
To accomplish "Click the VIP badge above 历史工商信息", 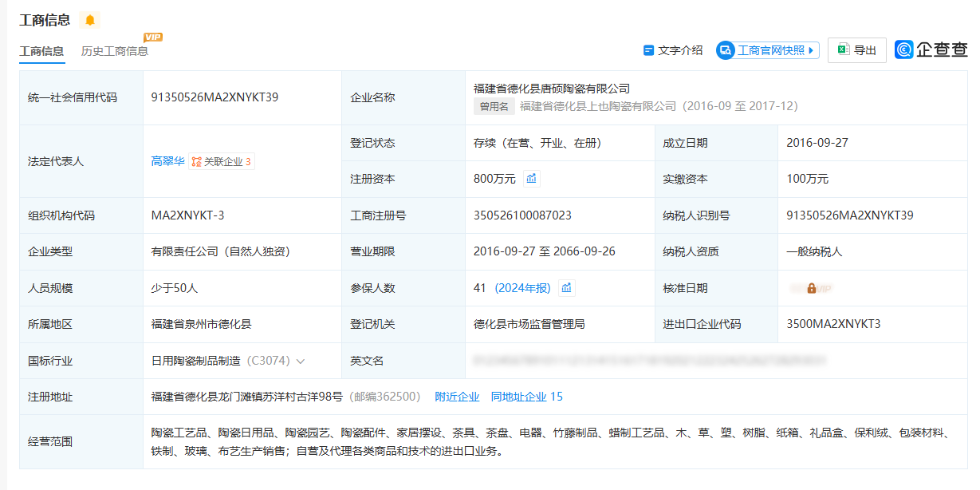I will pyautogui.click(x=152, y=38).
